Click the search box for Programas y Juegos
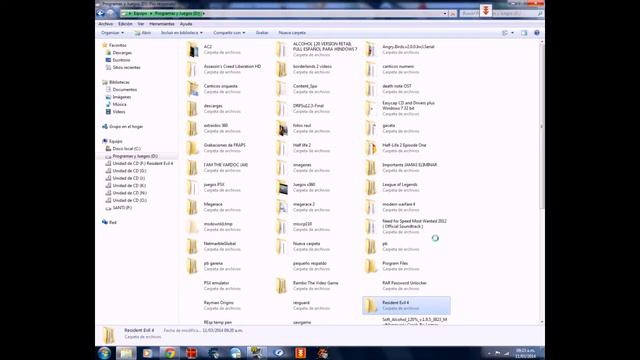The image size is (640, 360). tap(501, 13)
